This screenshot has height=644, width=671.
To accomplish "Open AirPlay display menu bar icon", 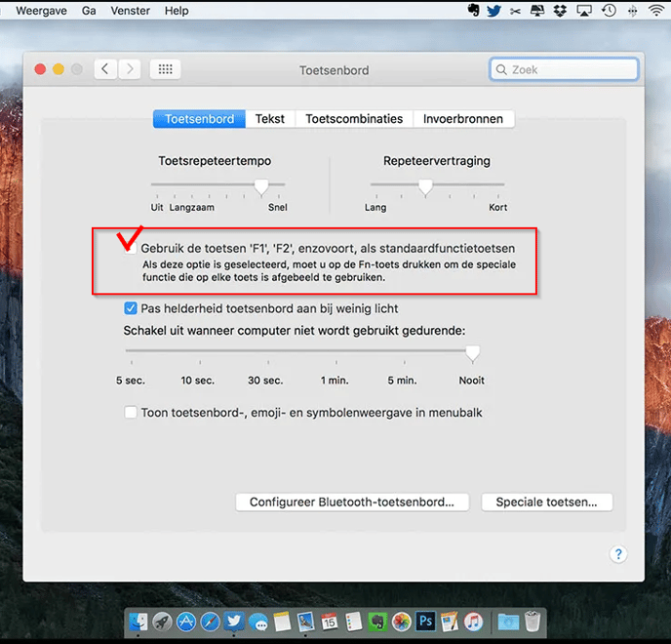I will click(584, 11).
